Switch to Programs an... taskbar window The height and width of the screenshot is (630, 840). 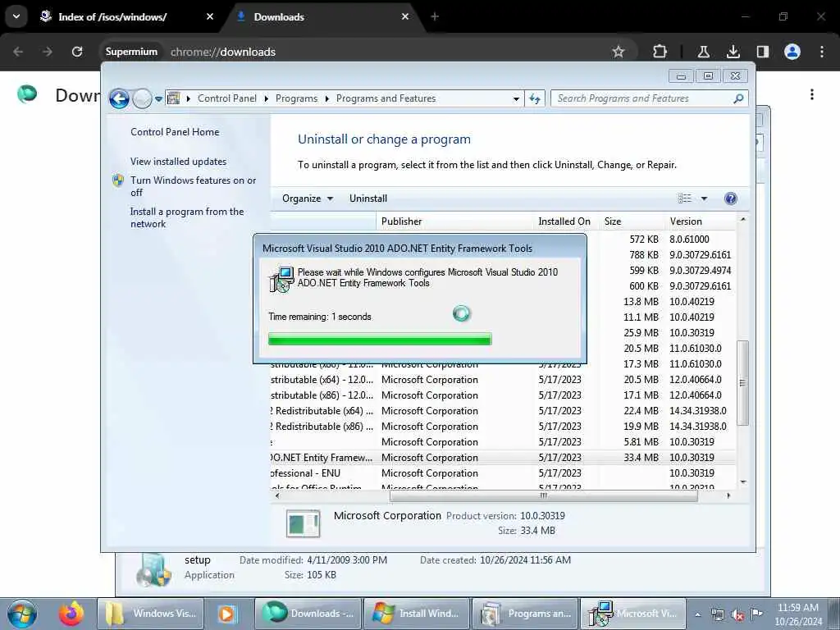[x=526, y=614]
